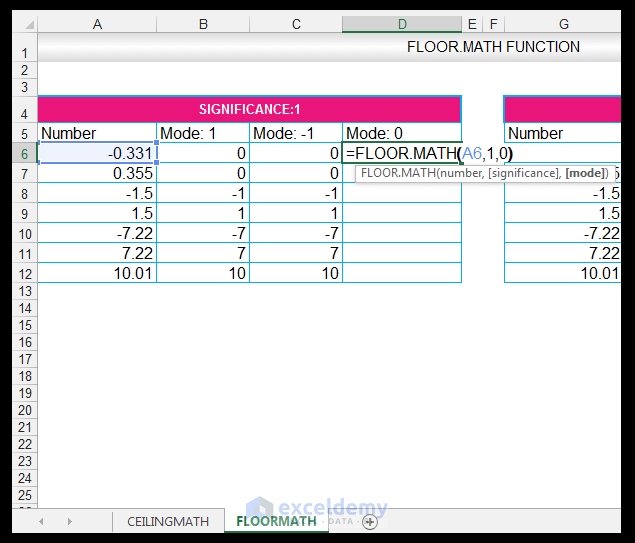Click the Mode: 0 header cell
This screenshot has width=635, height=543.
402,133
